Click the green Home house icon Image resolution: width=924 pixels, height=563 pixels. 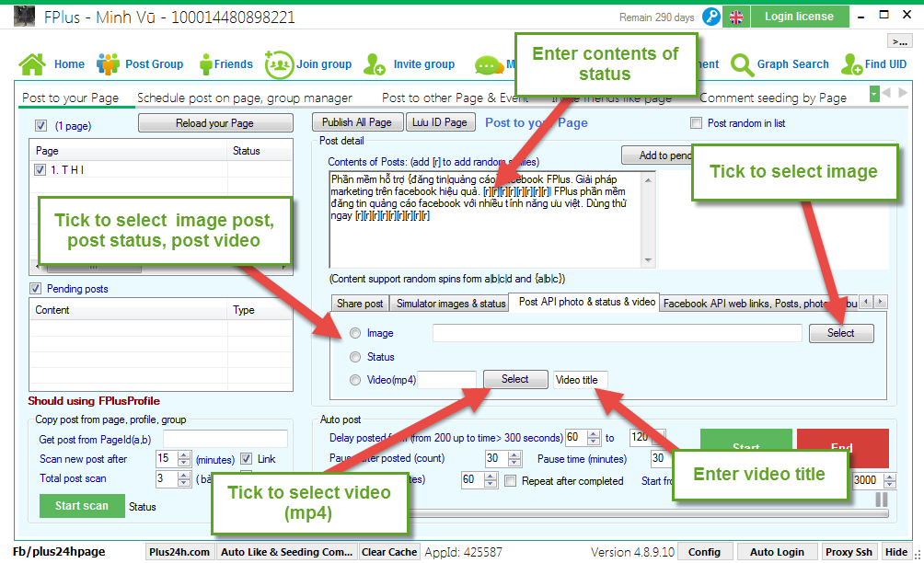click(x=32, y=64)
